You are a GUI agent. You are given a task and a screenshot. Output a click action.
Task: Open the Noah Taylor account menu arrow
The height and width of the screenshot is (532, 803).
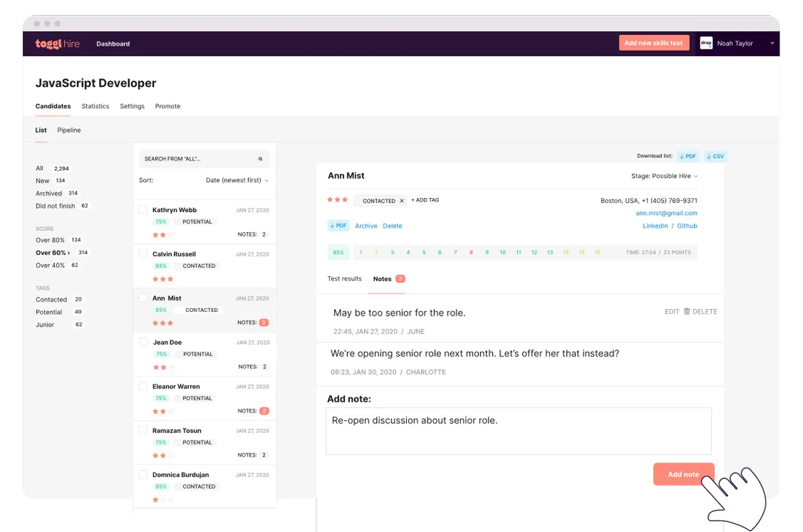(772, 43)
